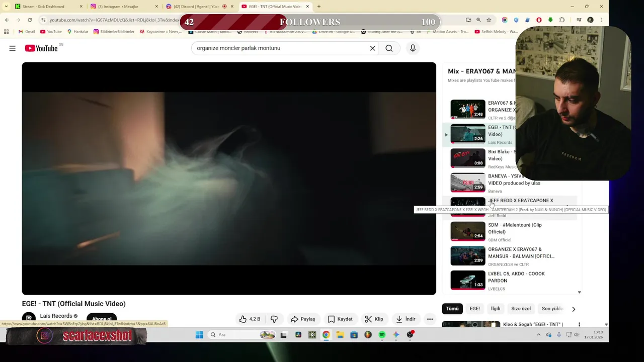Close the Stream - Kick Dashboard tab

tap(81, 7)
